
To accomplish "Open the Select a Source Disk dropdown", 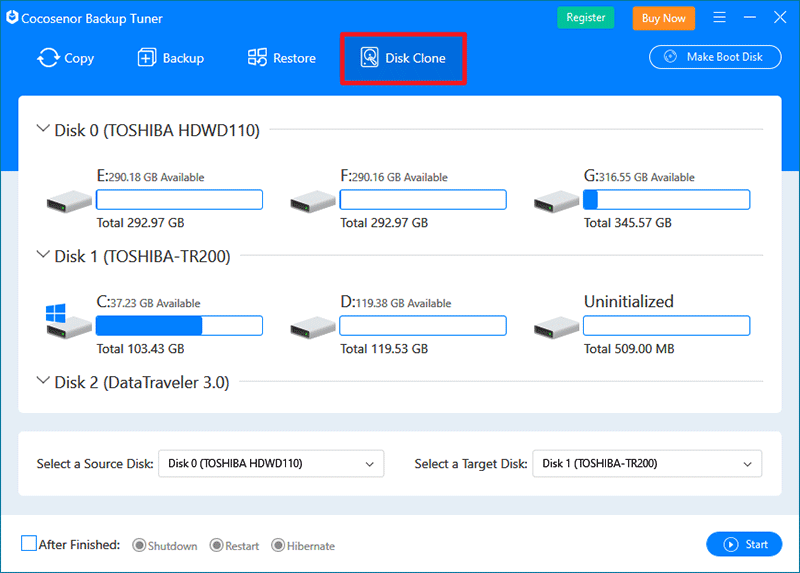I will point(271,463).
